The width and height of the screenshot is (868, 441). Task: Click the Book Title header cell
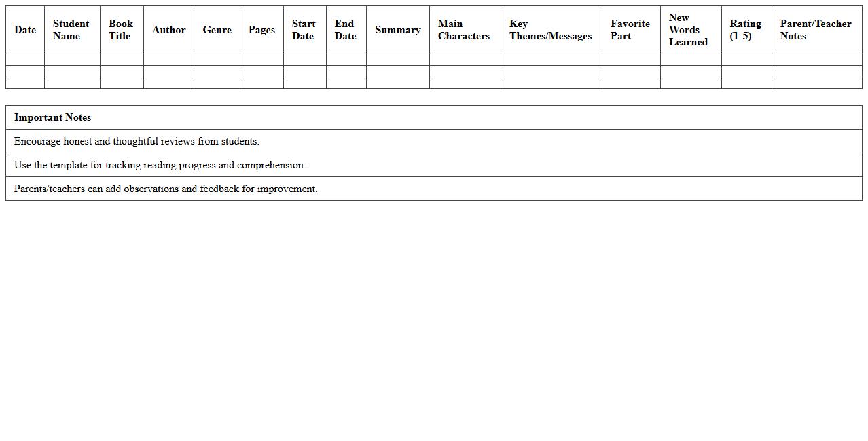point(121,30)
